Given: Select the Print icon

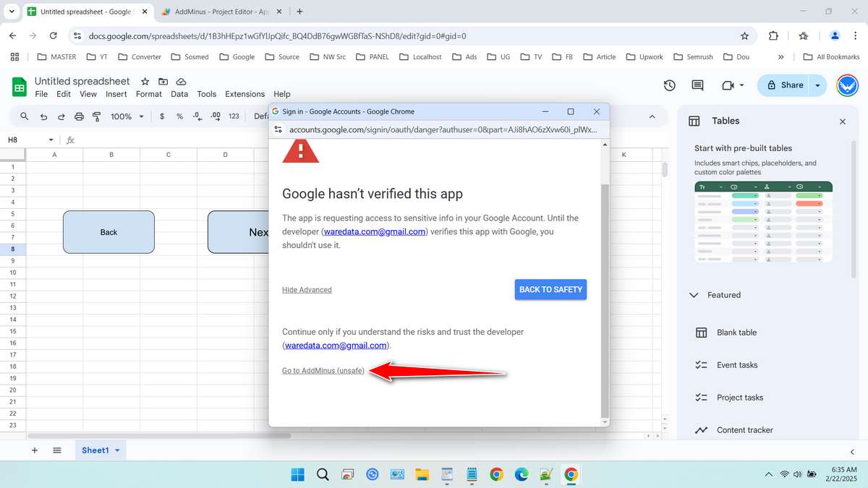Looking at the screenshot, I should (79, 116).
